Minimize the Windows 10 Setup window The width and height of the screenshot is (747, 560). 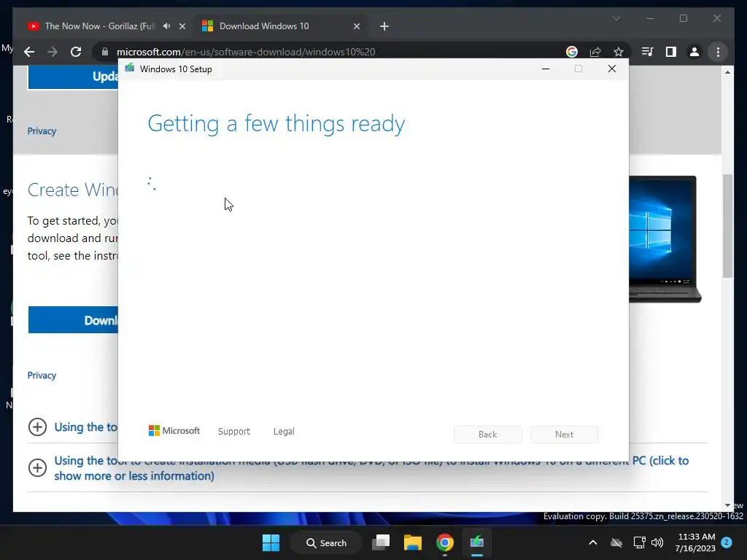[546, 69]
